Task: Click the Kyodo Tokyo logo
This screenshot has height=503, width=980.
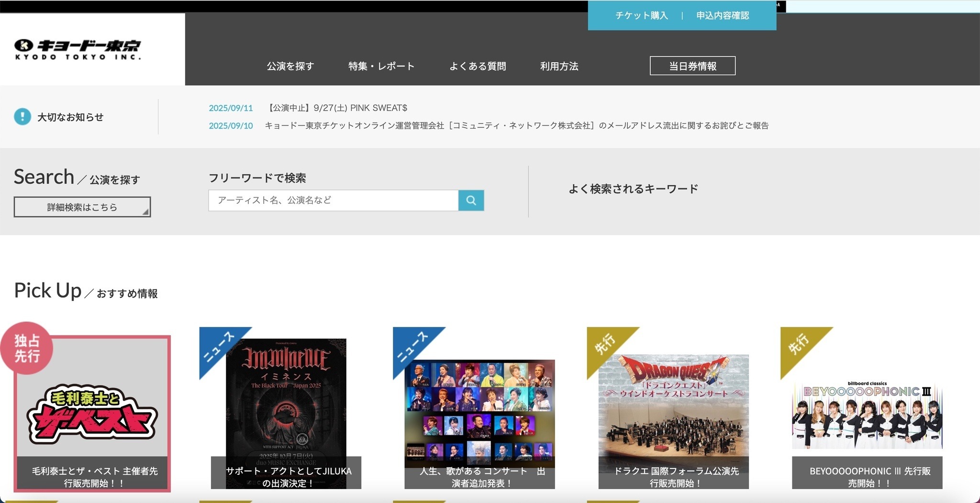Action: (x=77, y=48)
